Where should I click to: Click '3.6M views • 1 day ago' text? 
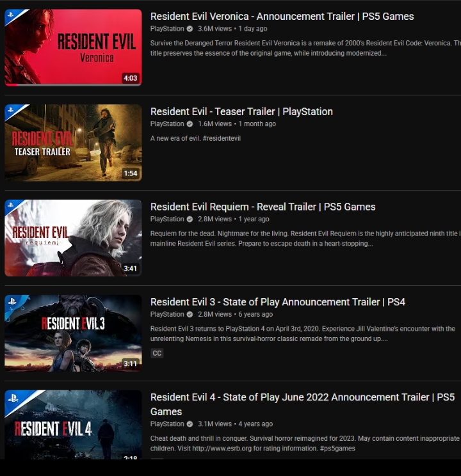tap(232, 29)
